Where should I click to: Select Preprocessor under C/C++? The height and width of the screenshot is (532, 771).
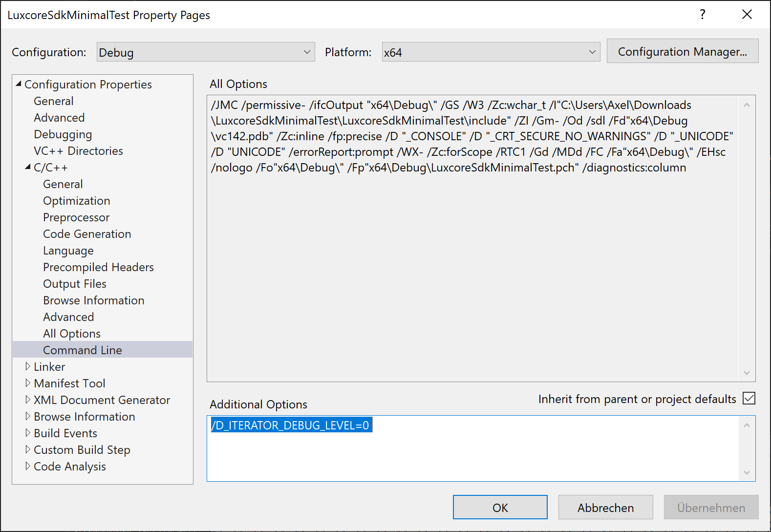click(76, 217)
